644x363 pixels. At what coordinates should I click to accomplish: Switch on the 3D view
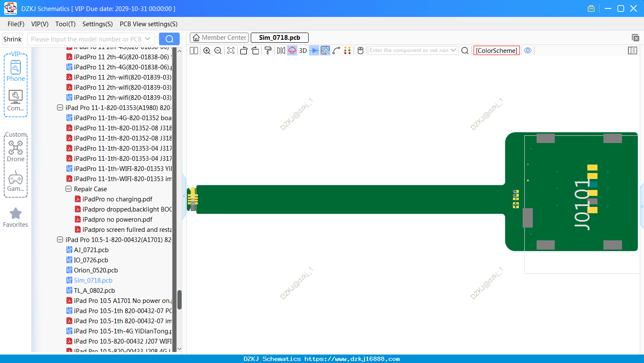pos(303,50)
